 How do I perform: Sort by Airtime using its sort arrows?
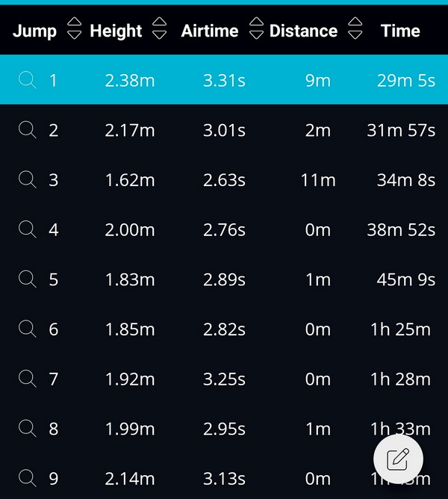(256, 28)
